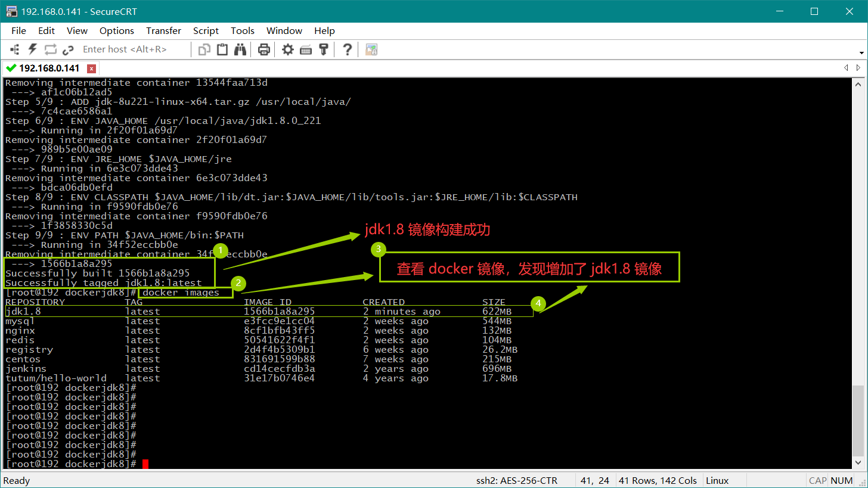Select the 192.168.0.141 session tab
The width and height of the screenshot is (868, 488).
(x=49, y=69)
